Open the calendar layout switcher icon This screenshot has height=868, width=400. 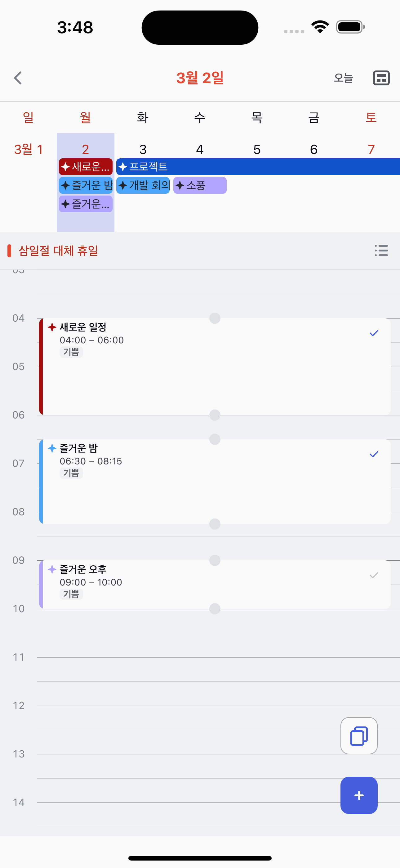pos(381,78)
